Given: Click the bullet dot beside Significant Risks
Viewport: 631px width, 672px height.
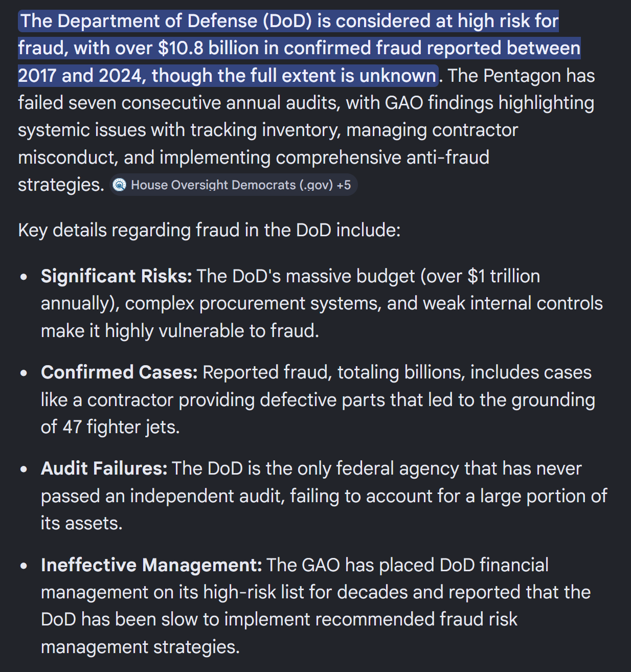Looking at the screenshot, I should click(24, 277).
